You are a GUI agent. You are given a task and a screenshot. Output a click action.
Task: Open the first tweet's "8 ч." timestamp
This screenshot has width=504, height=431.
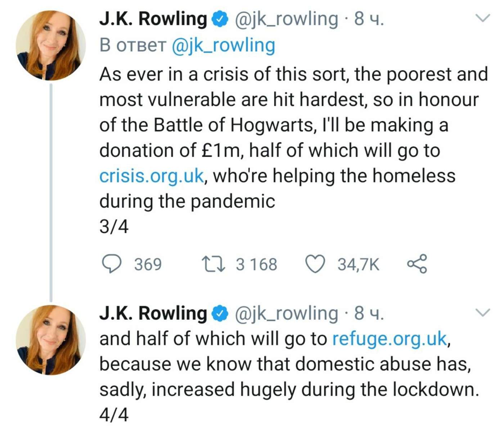pos(369,19)
